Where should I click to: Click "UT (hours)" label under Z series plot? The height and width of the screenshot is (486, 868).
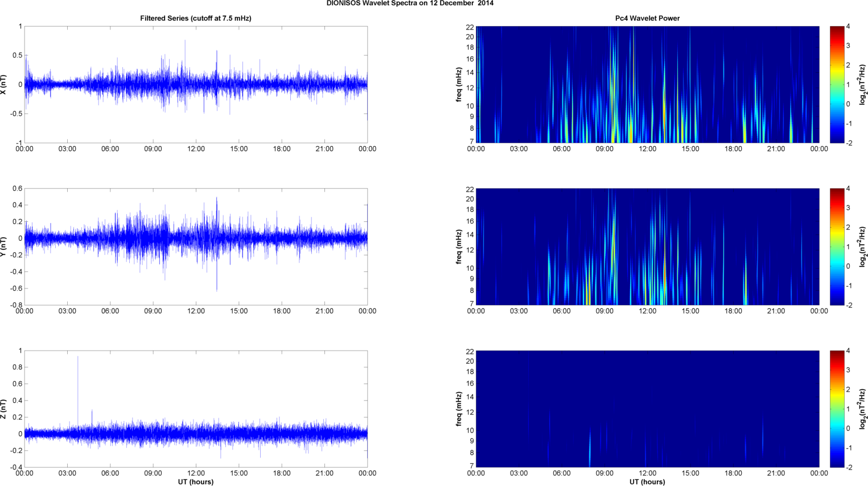[196, 482]
